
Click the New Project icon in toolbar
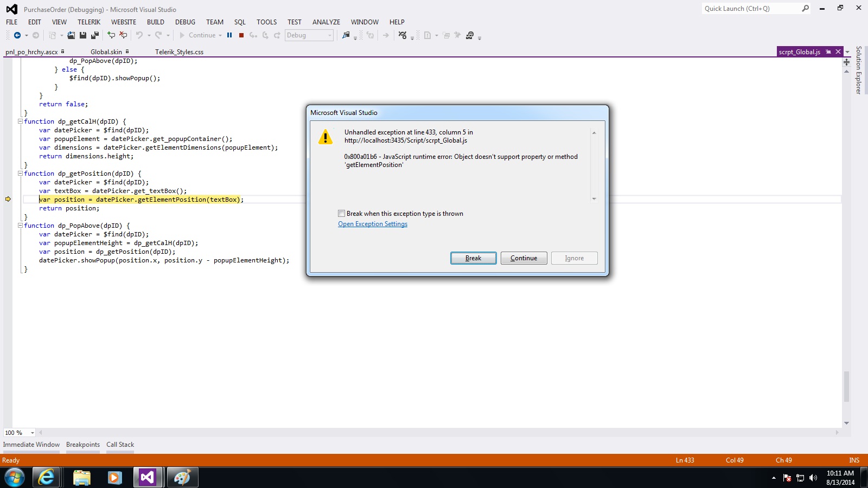[x=53, y=35]
